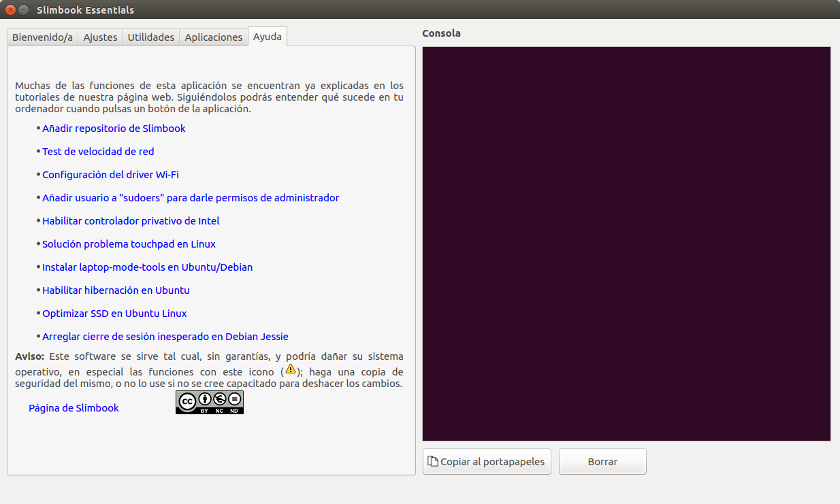Click Habilitar hibernación en Ubuntu link
The width and height of the screenshot is (840, 504).
click(x=116, y=290)
